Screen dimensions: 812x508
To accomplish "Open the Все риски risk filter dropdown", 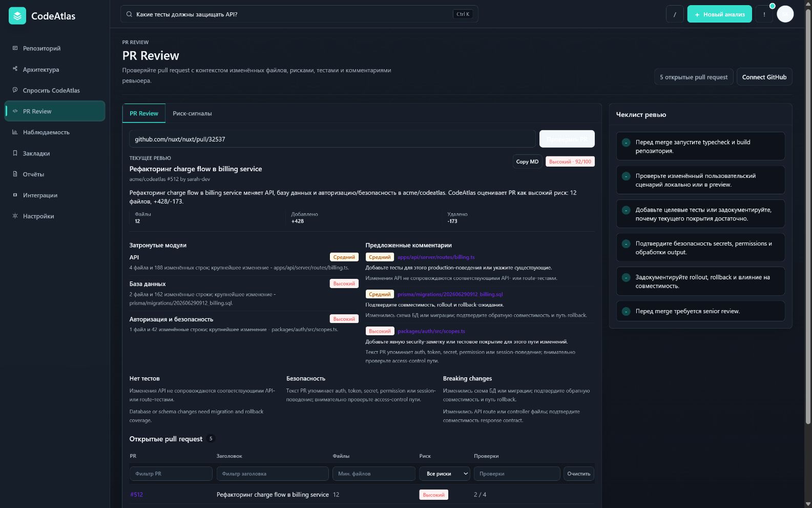I will (445, 474).
